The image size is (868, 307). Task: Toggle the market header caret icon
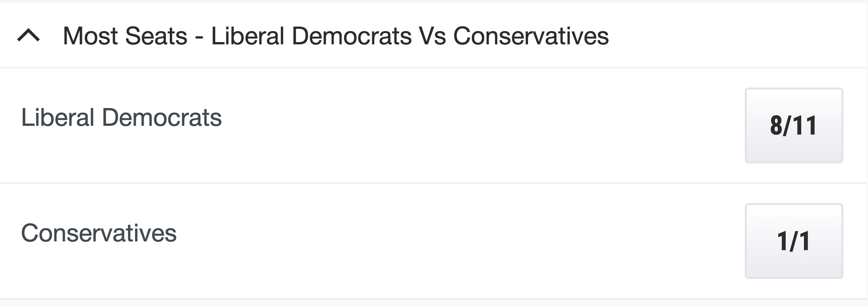[28, 36]
